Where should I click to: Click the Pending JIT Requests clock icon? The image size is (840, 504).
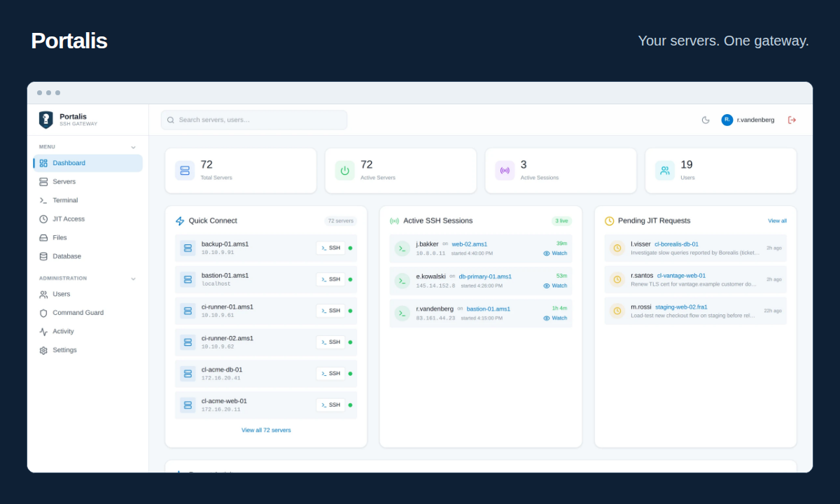pos(609,221)
